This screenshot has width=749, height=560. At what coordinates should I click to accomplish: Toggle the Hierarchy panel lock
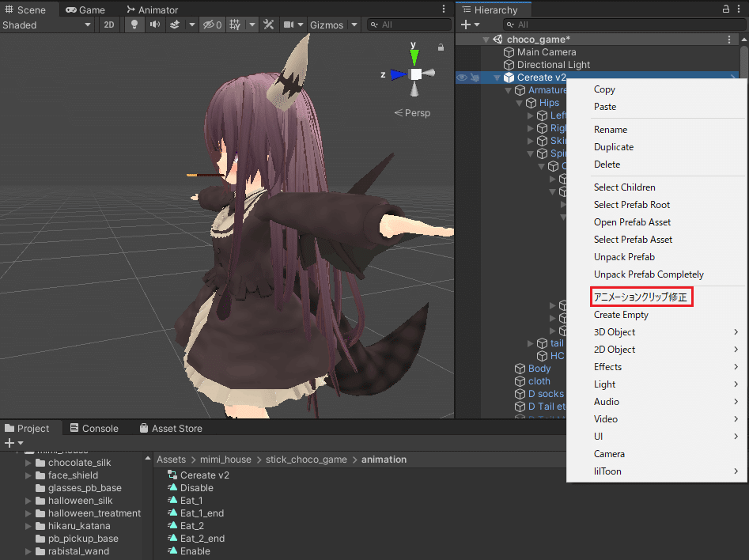pos(725,9)
